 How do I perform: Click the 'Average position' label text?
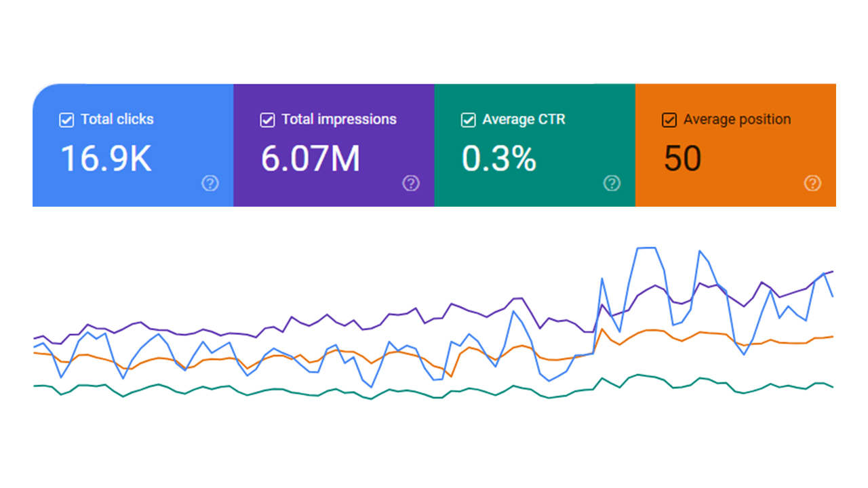click(737, 119)
